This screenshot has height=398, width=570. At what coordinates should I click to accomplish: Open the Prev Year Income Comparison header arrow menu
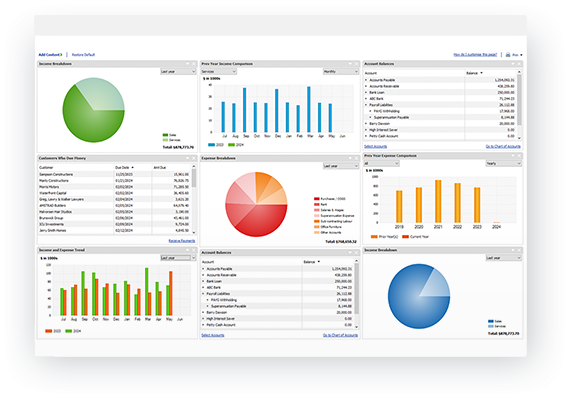(350, 64)
